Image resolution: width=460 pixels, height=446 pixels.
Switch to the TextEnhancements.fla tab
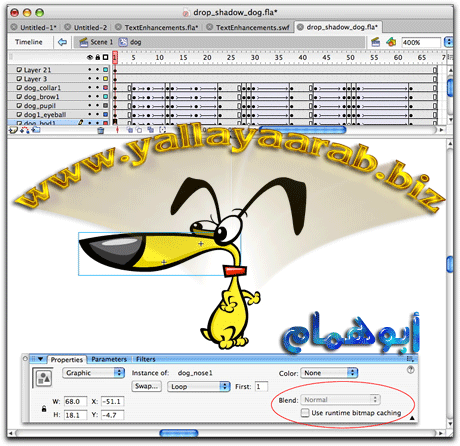pos(157,27)
